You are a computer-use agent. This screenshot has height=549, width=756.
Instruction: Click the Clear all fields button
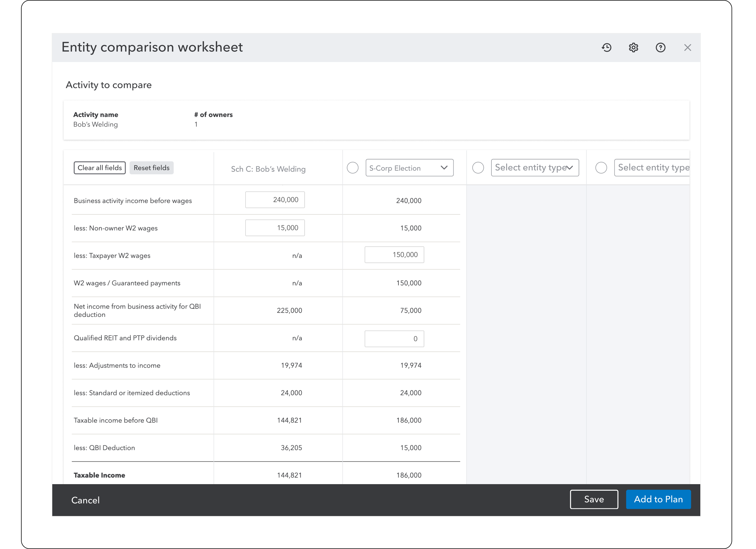coord(99,168)
